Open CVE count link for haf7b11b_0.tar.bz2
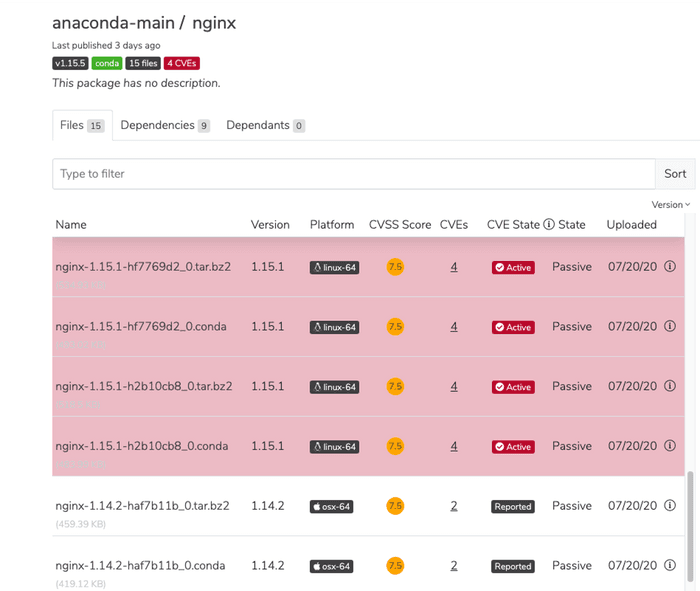700x591 pixels. pos(454,506)
